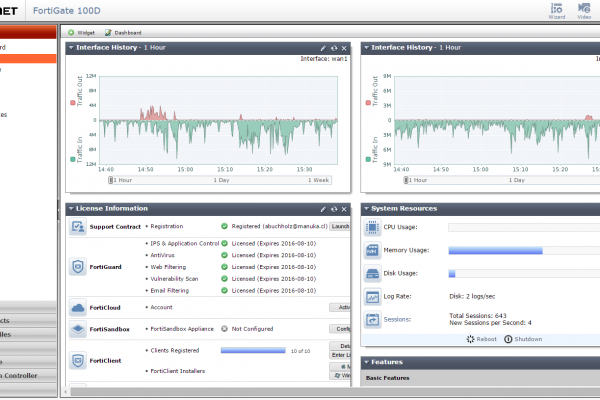Activate the FortiCloud account
Image resolution: width=600 pixels, height=400 pixels.
340,307
